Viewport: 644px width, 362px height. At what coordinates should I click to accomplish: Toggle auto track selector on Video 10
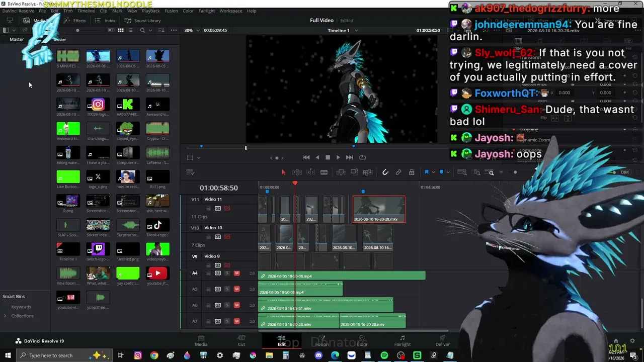pos(218,237)
